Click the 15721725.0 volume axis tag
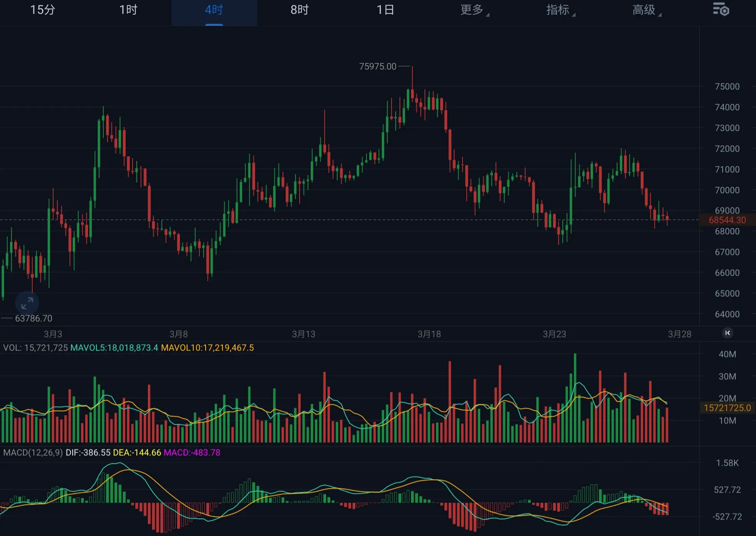Image resolution: width=756 pixels, height=536 pixels. (727, 408)
